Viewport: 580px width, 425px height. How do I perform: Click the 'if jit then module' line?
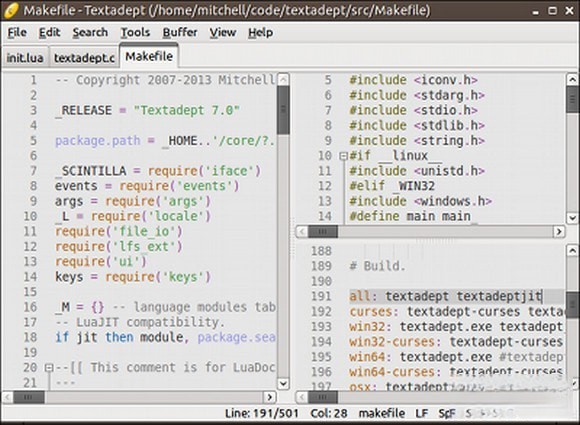165,337
